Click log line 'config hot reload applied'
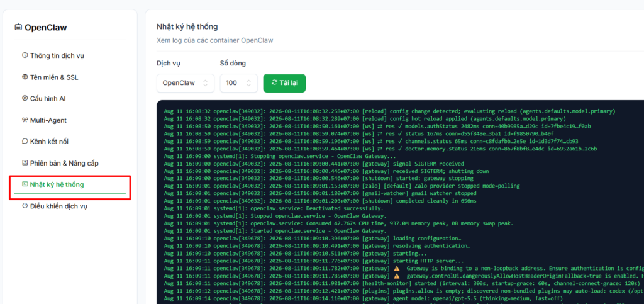644x304 pixels. pos(365,118)
